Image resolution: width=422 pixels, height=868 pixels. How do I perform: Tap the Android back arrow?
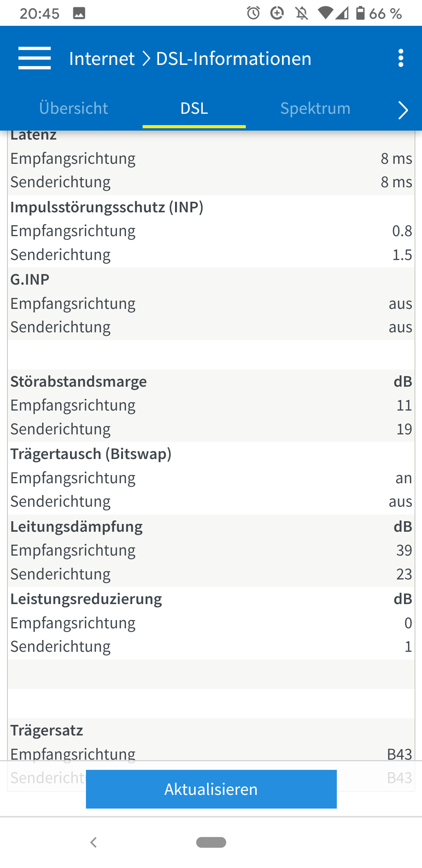93,842
